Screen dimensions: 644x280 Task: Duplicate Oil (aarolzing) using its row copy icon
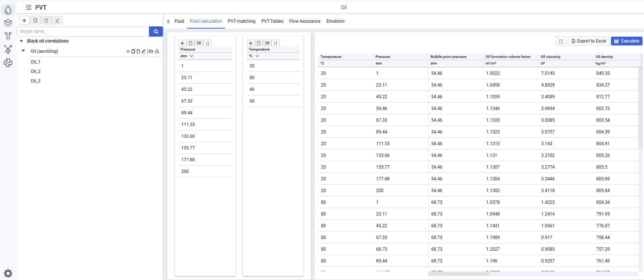pos(133,51)
